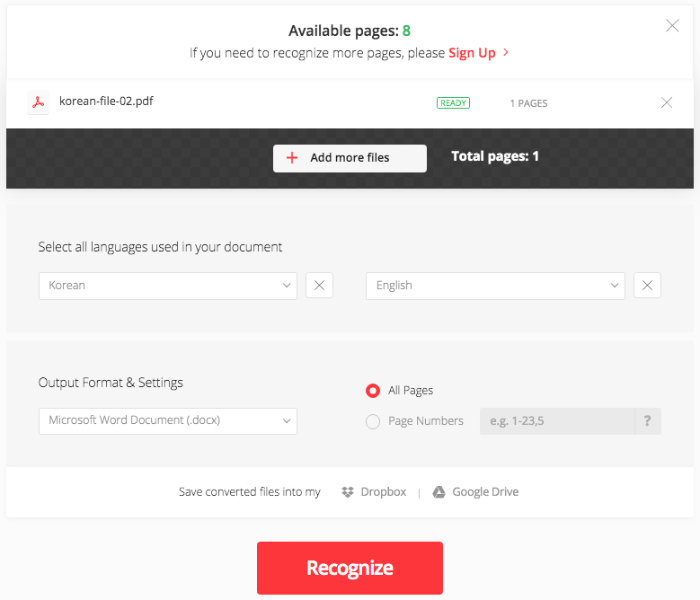The width and height of the screenshot is (700, 600).
Task: Click the page numbers range input field
Action: point(556,420)
